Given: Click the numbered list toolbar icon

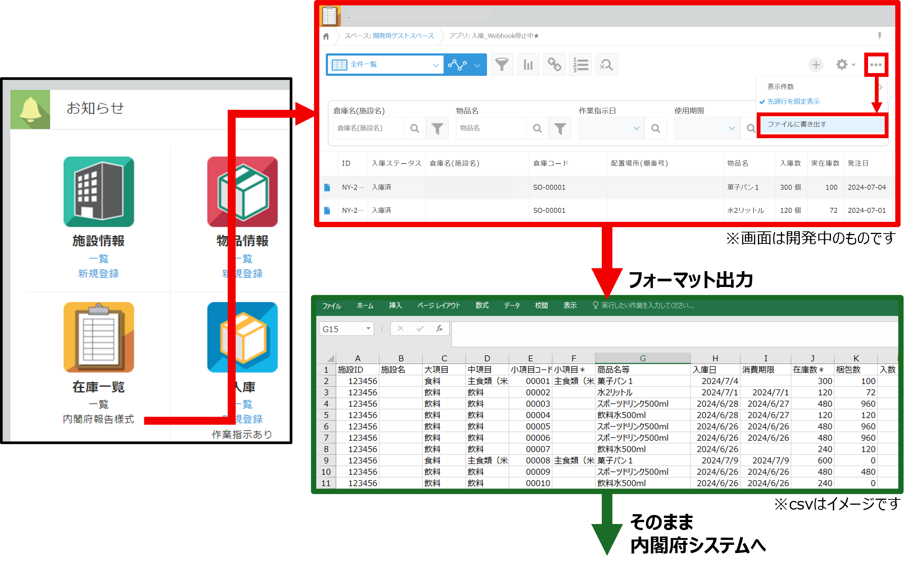Looking at the screenshot, I should tap(580, 64).
